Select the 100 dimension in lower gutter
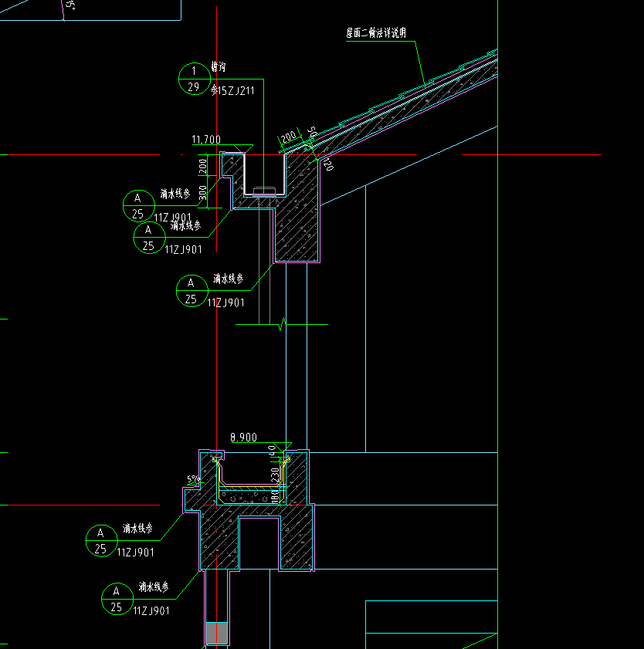 click(x=275, y=497)
